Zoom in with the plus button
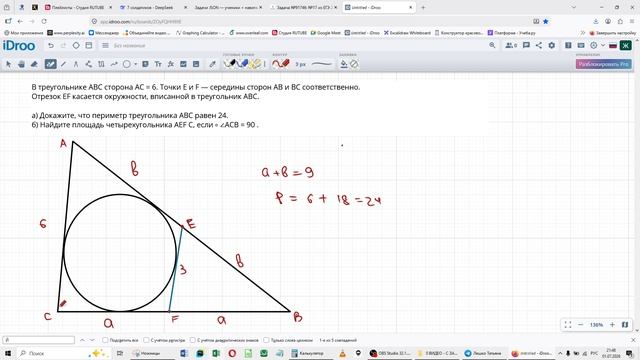The width and height of the screenshot is (640, 360). (x=612, y=324)
